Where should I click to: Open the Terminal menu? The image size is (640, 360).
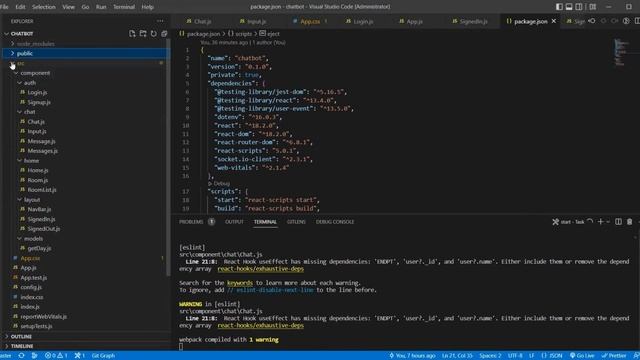(124, 7)
